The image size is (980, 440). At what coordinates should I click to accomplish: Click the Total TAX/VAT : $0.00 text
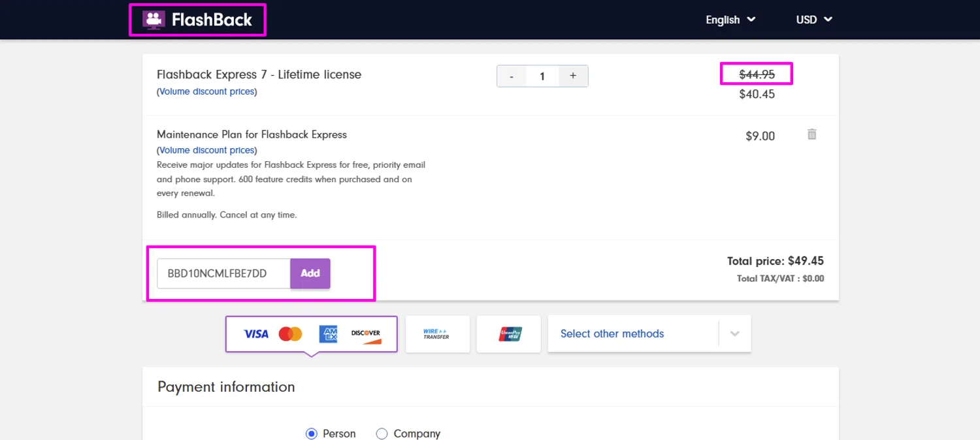pos(780,279)
